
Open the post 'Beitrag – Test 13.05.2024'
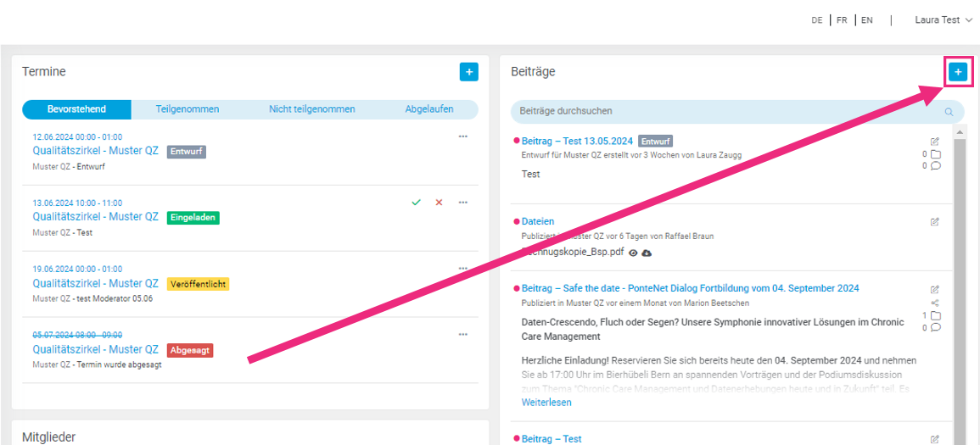[x=577, y=141]
